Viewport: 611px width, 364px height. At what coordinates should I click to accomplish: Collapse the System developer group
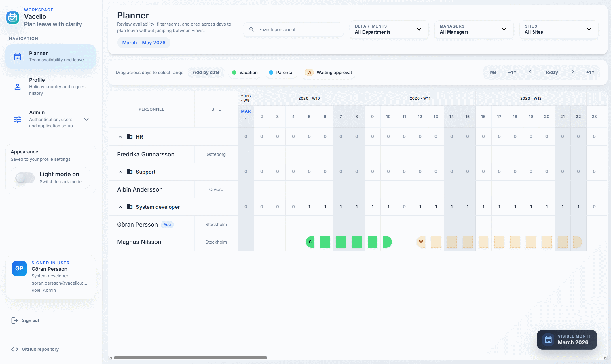pos(120,207)
